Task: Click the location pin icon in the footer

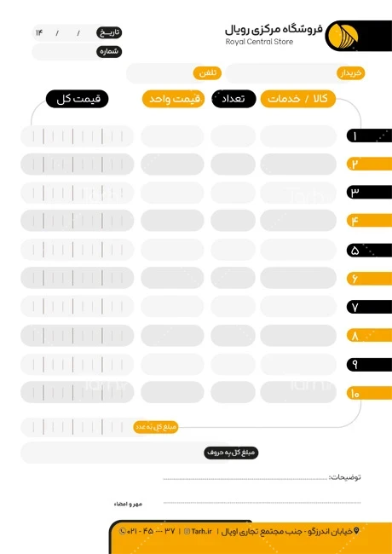Action: (x=356, y=531)
